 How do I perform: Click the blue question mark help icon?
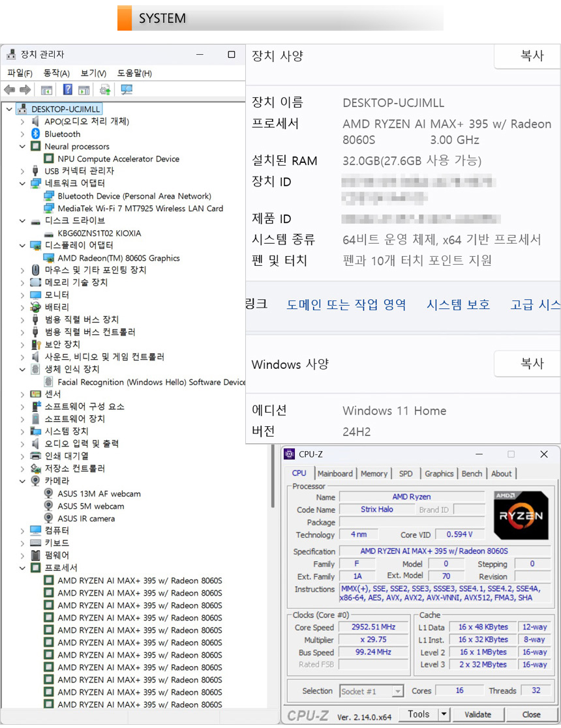[x=68, y=90]
